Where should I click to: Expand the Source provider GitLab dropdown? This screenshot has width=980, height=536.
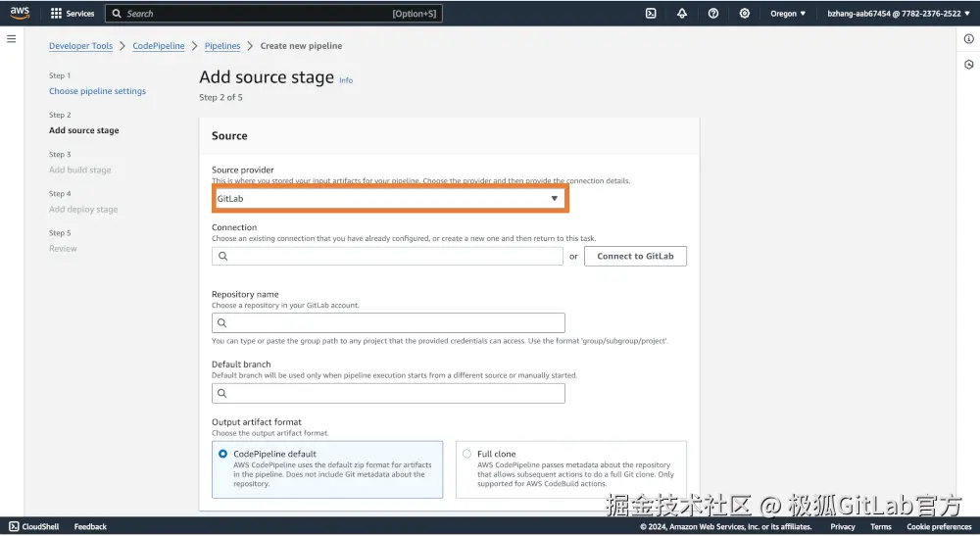pyautogui.click(x=389, y=198)
